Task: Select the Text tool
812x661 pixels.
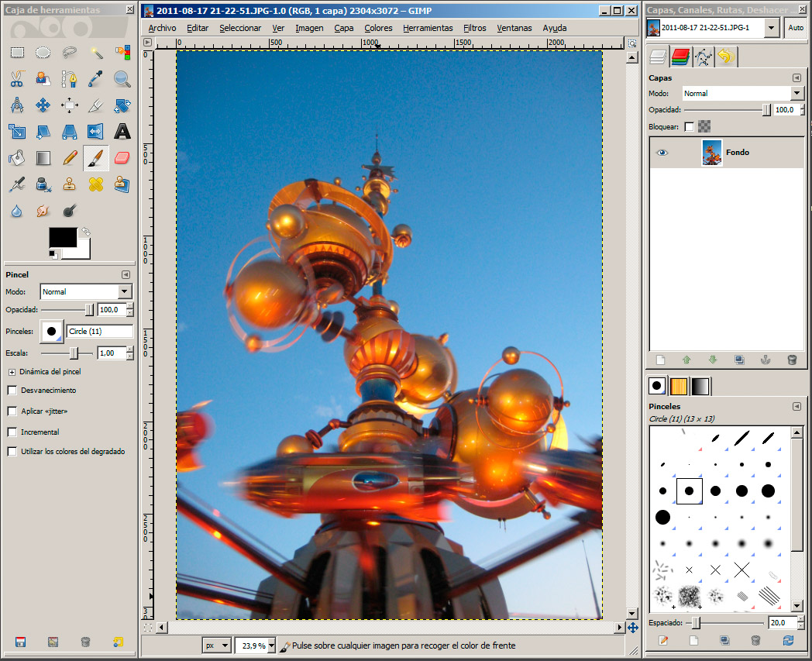Action: pos(122,132)
